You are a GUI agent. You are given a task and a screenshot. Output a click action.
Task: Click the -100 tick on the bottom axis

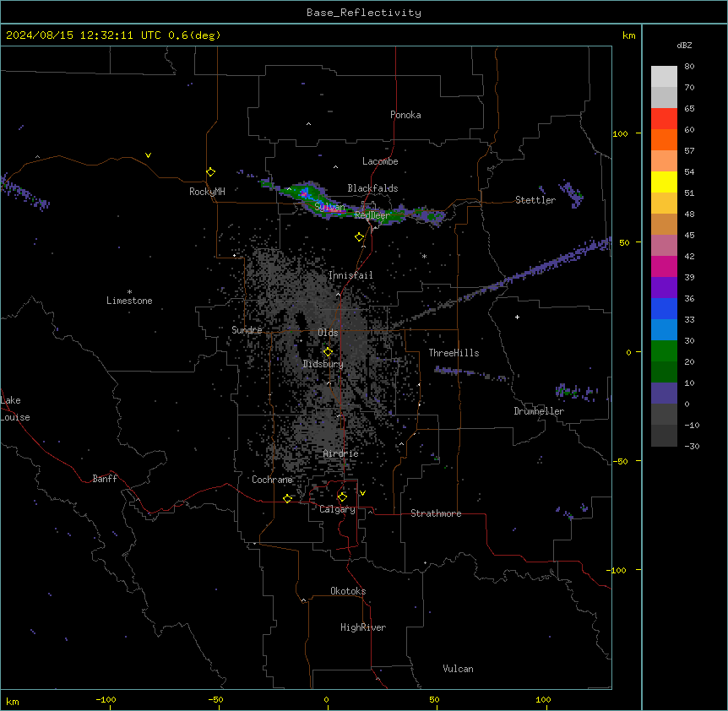coord(106,699)
